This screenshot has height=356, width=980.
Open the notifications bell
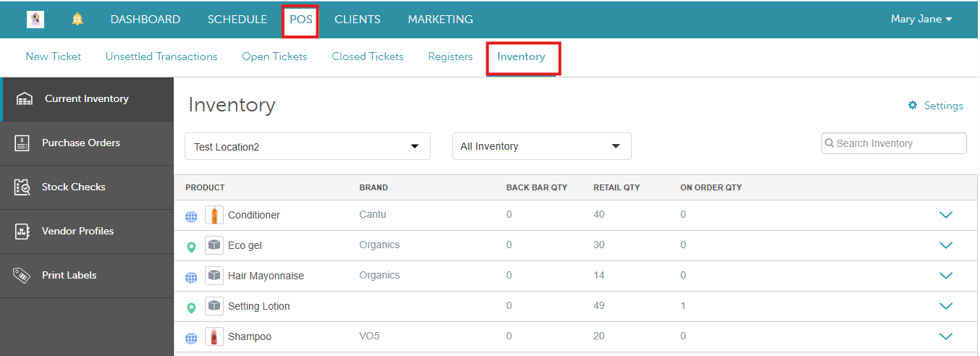click(x=77, y=20)
